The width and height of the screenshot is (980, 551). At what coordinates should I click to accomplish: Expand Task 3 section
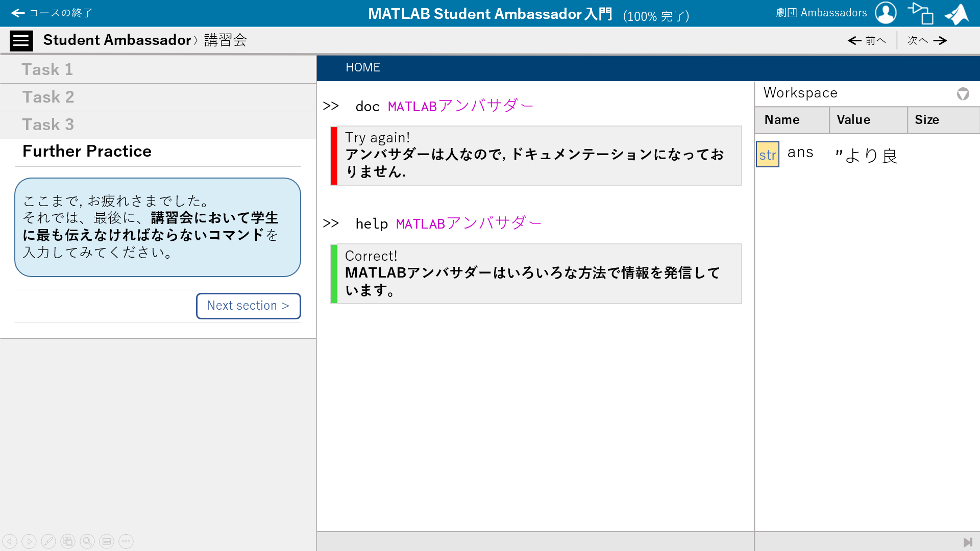click(x=48, y=124)
